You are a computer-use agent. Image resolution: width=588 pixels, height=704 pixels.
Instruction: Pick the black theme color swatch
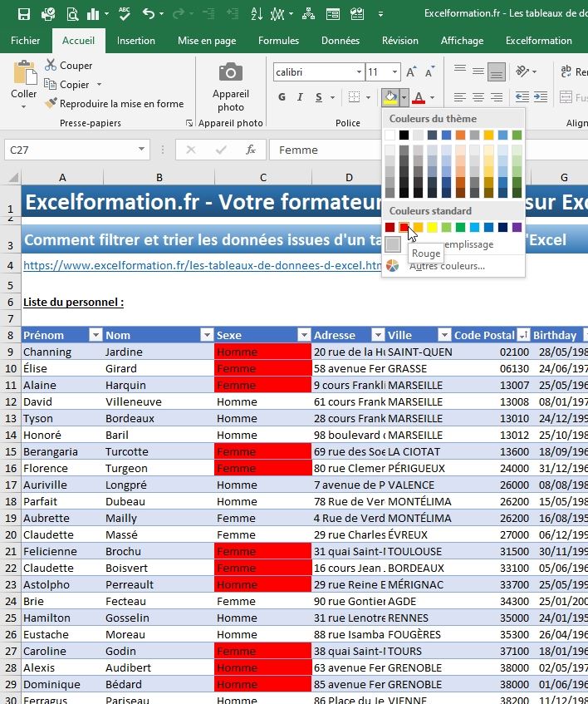click(404, 135)
